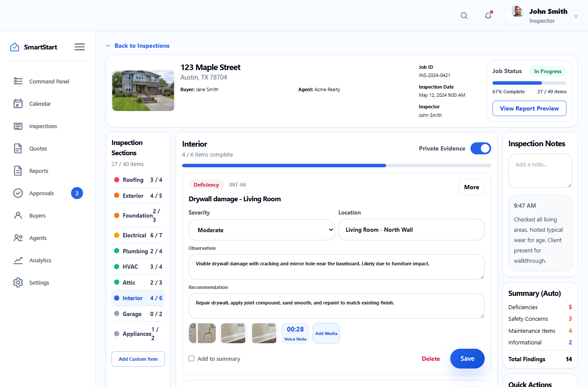Click the Location input field
Image resolution: width=588 pixels, height=387 pixels.
[x=412, y=230]
